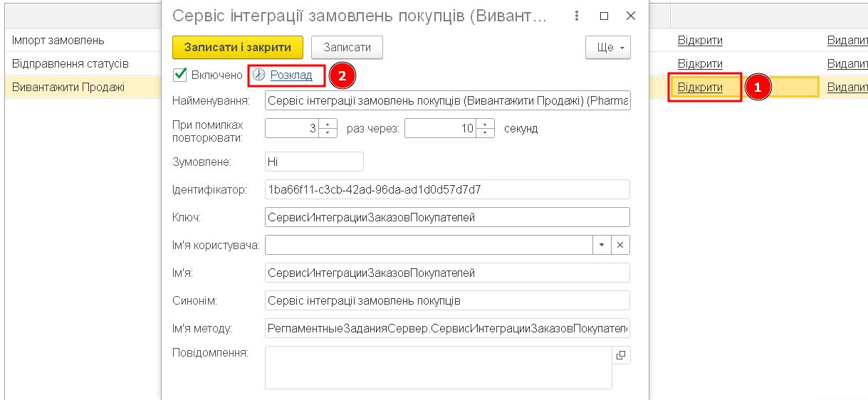Click Відкрити link for Вивантажити Продажі row
Viewport: 868px width, 400px height.
click(x=700, y=88)
